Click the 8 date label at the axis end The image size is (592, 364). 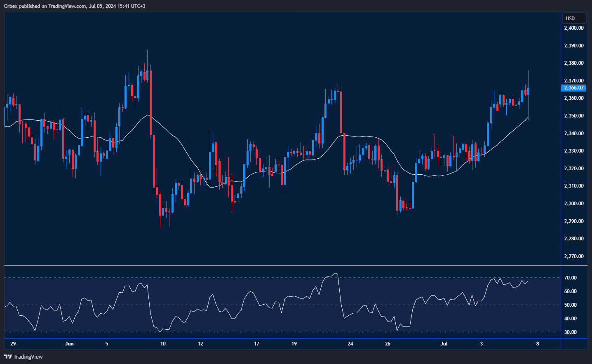pos(537,343)
